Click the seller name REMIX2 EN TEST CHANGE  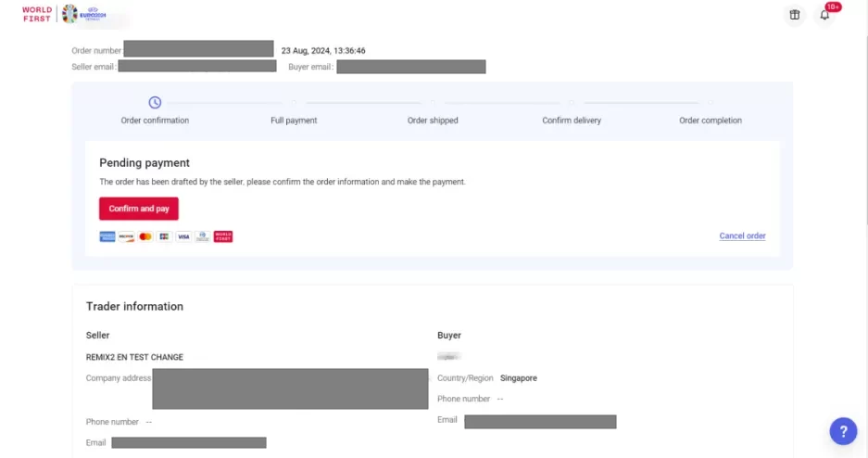[x=134, y=357]
